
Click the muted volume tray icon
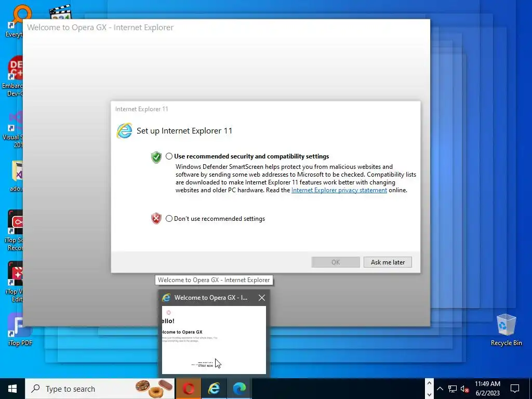[x=465, y=389]
